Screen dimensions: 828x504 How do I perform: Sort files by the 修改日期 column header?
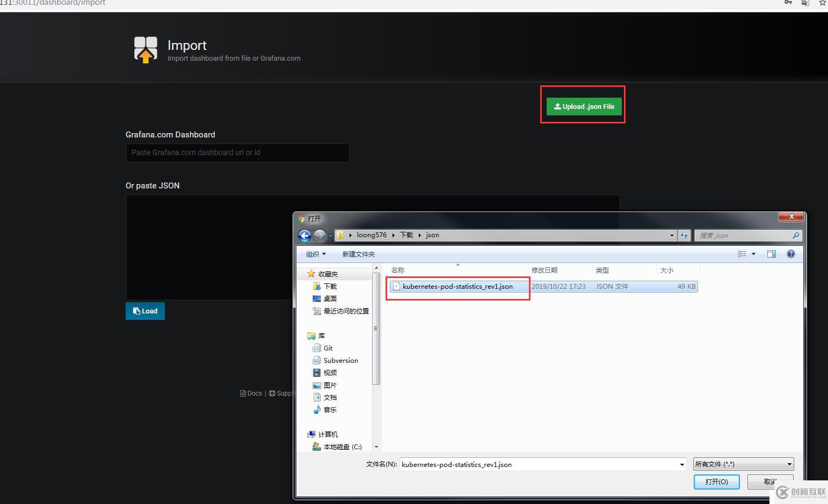tap(544, 270)
